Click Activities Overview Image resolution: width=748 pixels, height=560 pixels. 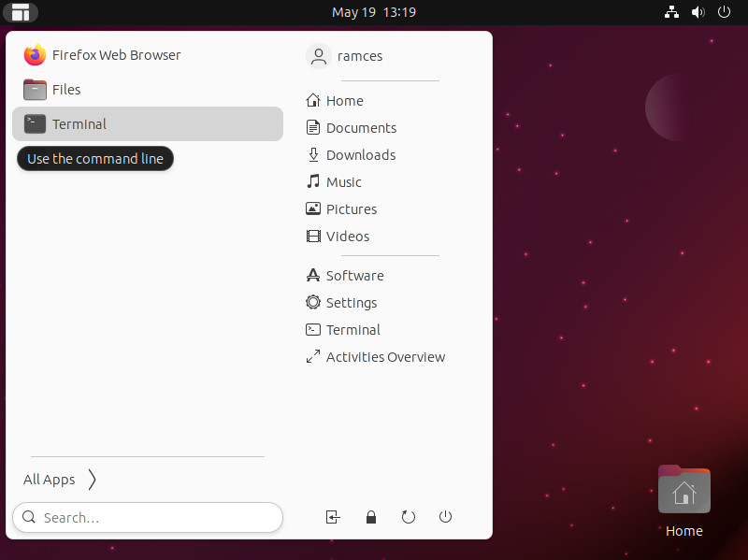click(x=386, y=356)
